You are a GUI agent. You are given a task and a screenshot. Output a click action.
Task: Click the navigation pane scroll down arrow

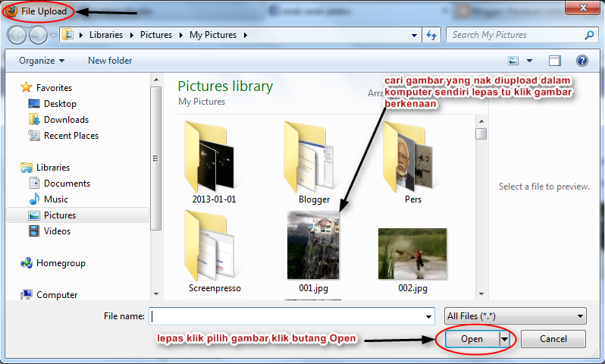coord(156,293)
